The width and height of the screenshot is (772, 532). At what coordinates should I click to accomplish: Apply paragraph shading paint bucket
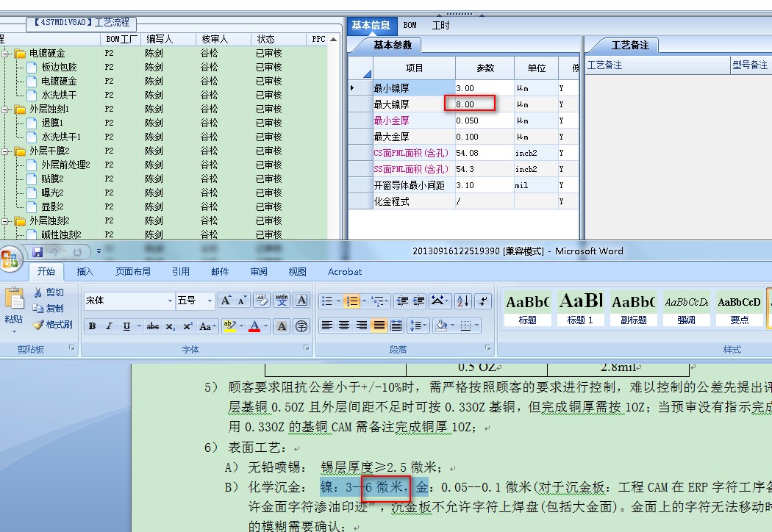tap(441, 326)
